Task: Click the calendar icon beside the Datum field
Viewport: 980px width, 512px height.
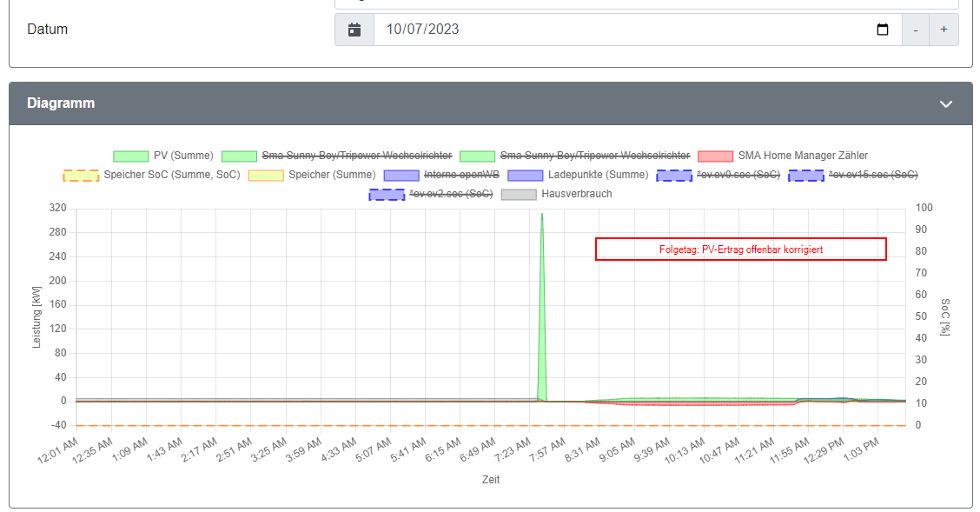Action: pos(354,30)
